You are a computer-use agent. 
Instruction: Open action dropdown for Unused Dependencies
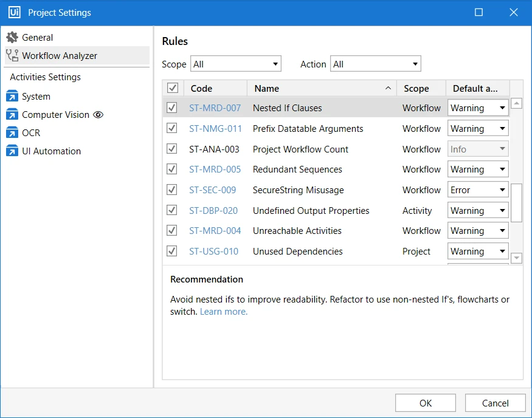[478, 251]
